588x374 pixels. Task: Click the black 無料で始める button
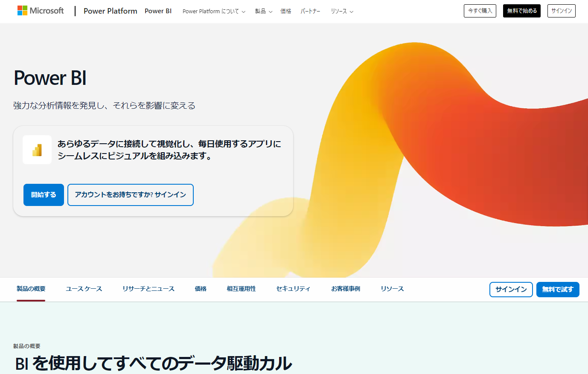point(522,11)
